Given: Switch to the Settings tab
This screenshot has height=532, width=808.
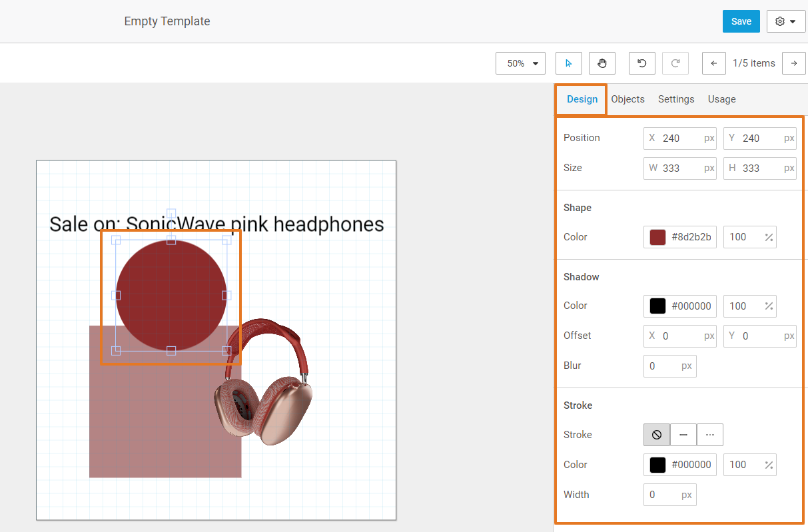Looking at the screenshot, I should tap(676, 99).
